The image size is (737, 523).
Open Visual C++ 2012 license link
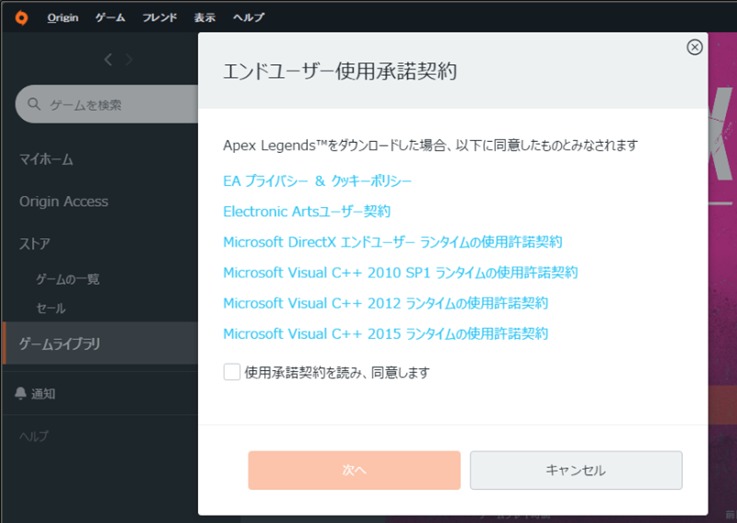tap(385, 303)
